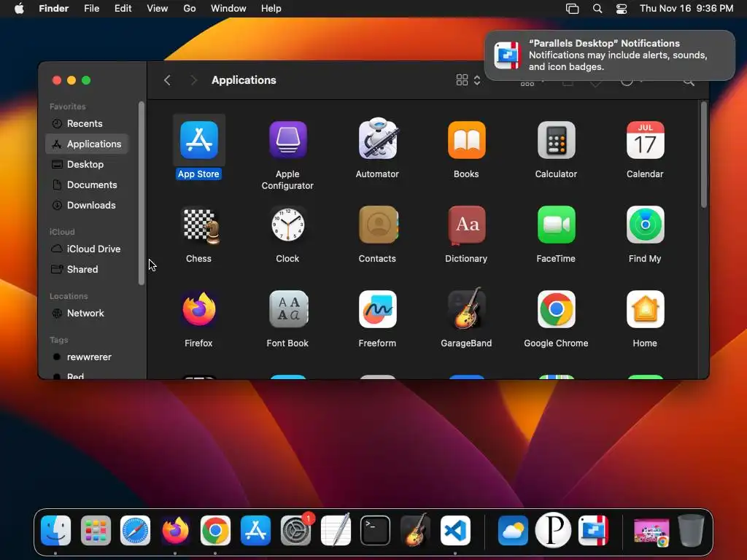This screenshot has width=747, height=560.
Task: Select the Chess app icon
Action: [201, 226]
